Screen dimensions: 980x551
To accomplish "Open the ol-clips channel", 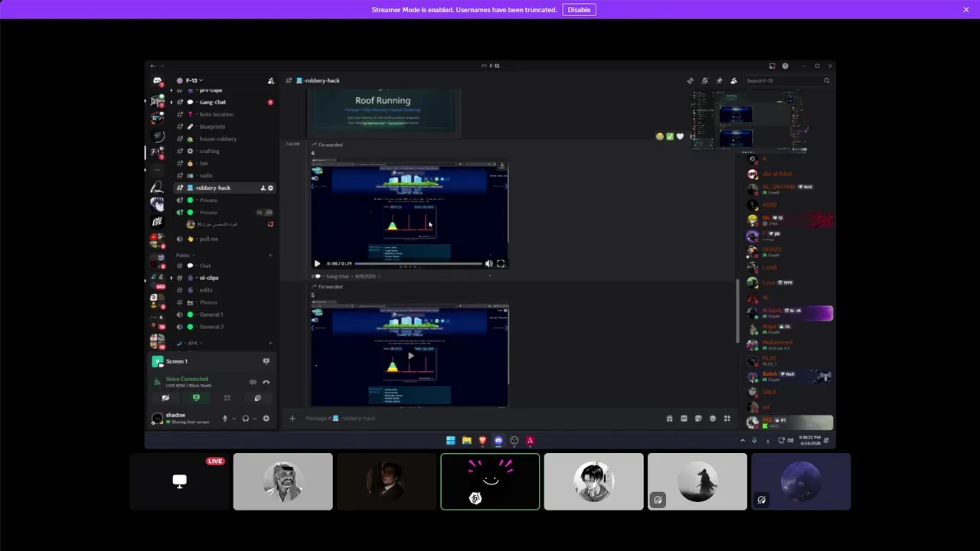I will coord(226,278).
